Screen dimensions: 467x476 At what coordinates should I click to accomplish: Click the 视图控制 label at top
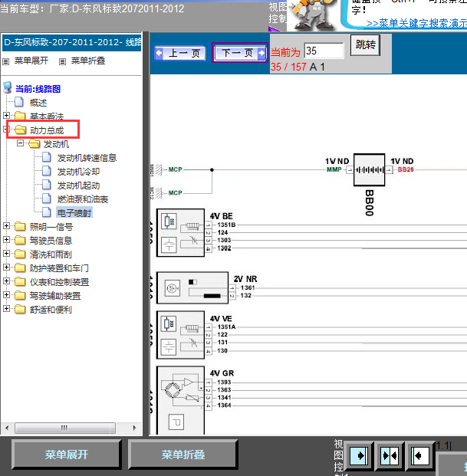(x=278, y=13)
